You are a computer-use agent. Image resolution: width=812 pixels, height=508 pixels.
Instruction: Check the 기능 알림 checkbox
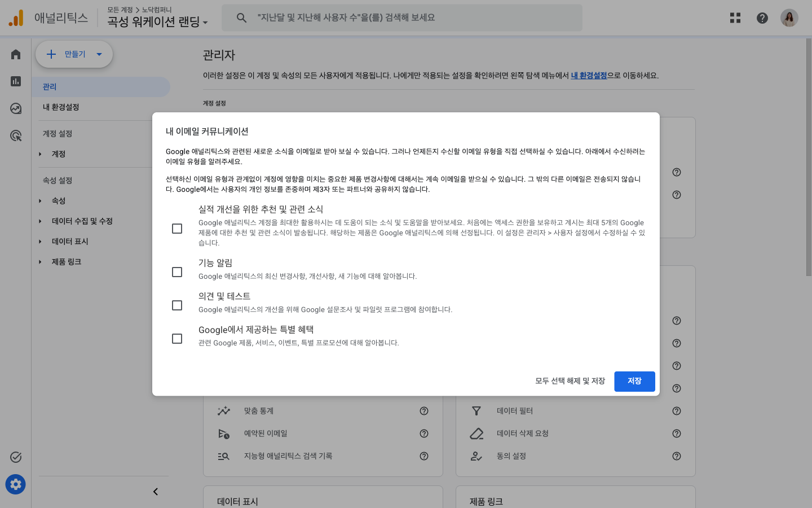[x=177, y=272]
